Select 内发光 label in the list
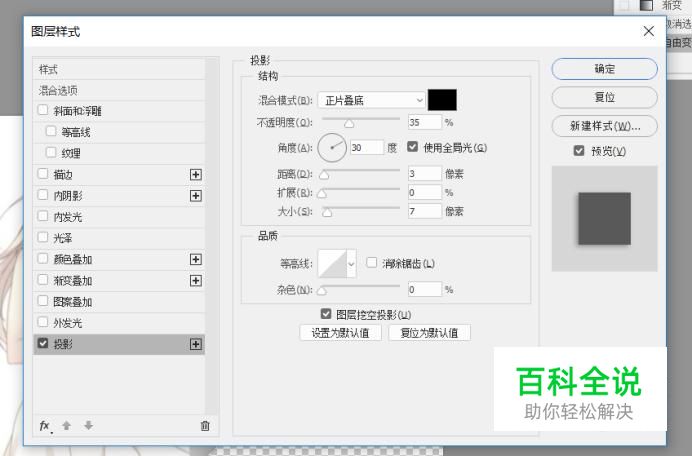692x456 pixels. (68, 217)
